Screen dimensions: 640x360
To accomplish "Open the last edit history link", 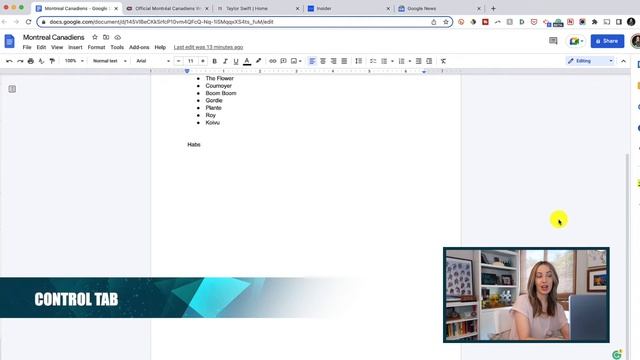I will tap(208, 47).
